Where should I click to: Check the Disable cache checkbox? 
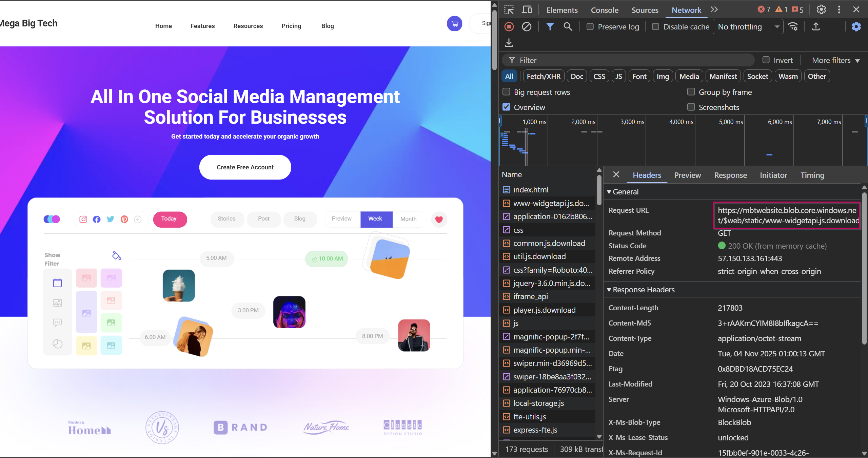656,27
